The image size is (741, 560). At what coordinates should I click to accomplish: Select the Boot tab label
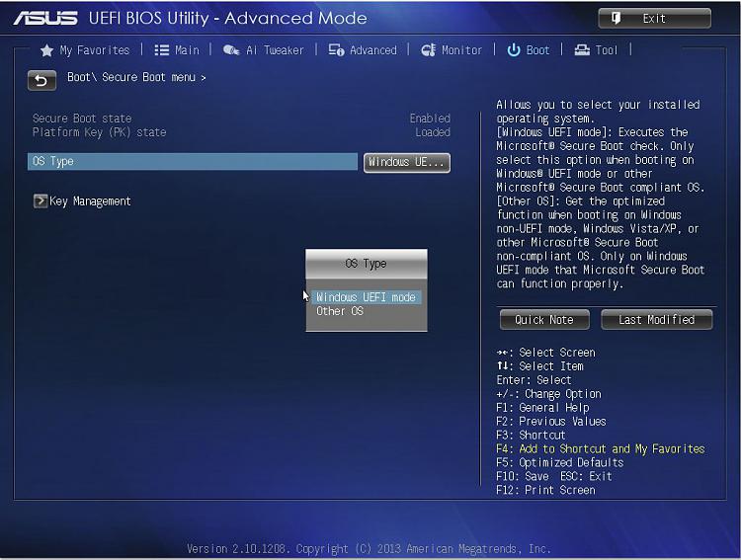click(537, 50)
